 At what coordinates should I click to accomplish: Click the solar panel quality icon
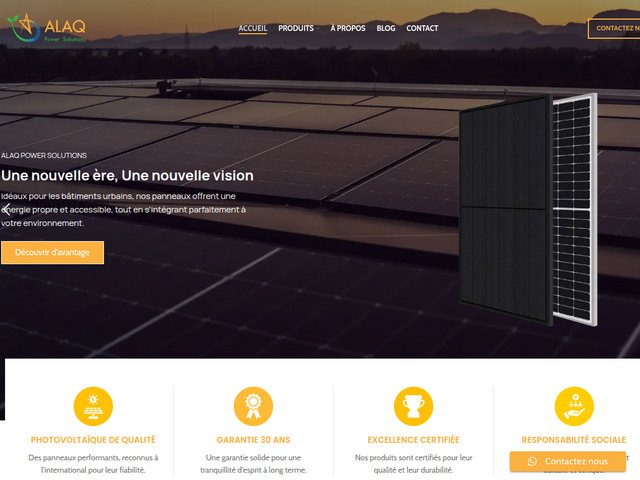93,406
